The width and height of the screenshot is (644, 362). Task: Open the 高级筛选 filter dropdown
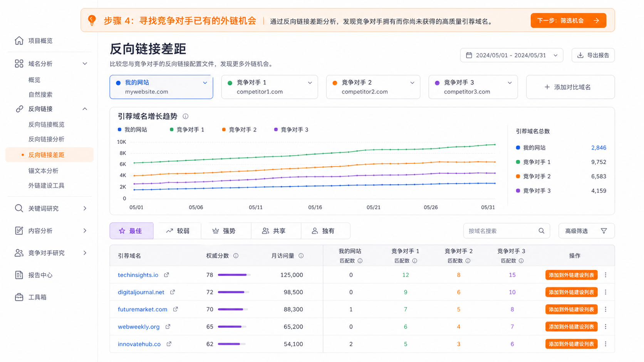point(587,231)
